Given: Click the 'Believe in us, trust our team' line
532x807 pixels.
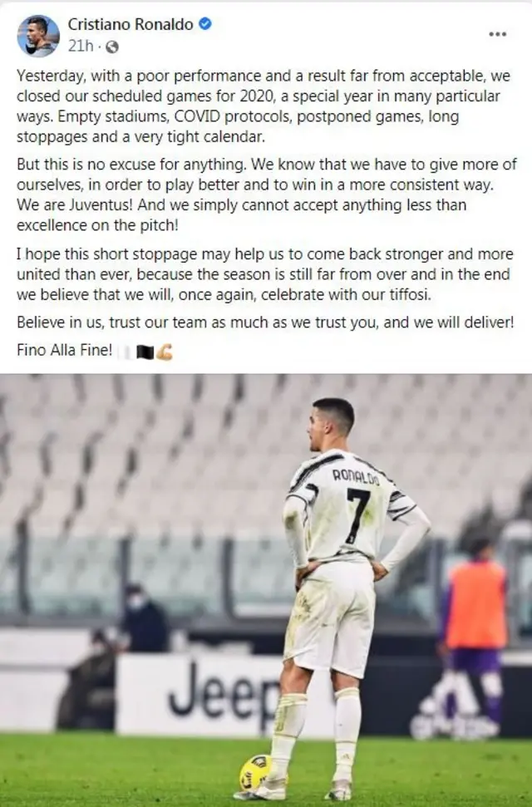Looking at the screenshot, I should [265, 322].
